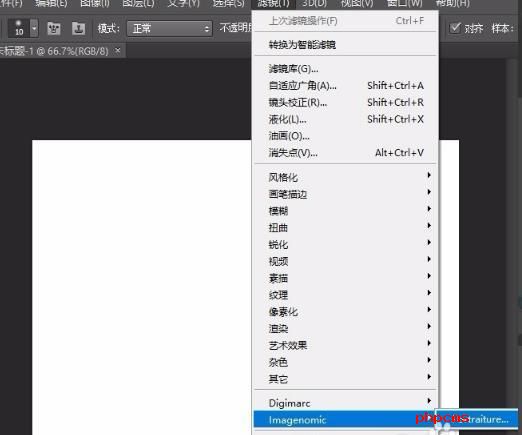Click the brush size preview icon
The image size is (522, 435).
click(x=19, y=28)
